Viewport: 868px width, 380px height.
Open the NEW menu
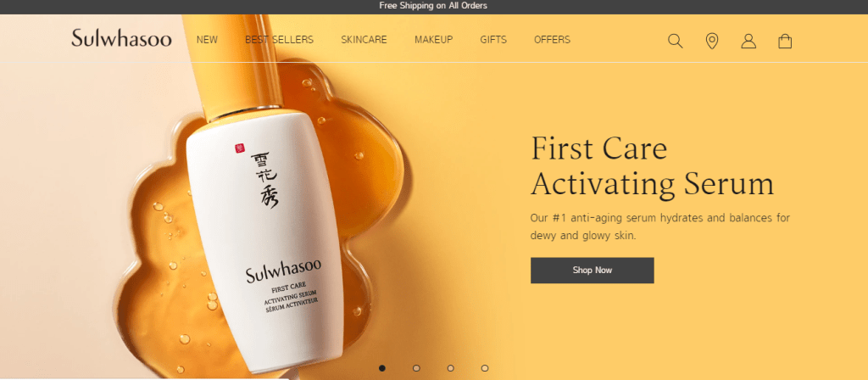pyautogui.click(x=207, y=40)
